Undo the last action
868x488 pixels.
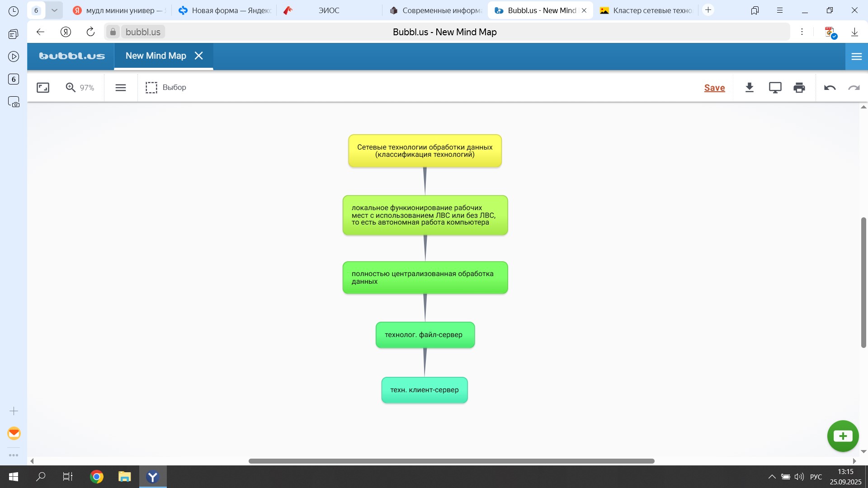[830, 88]
